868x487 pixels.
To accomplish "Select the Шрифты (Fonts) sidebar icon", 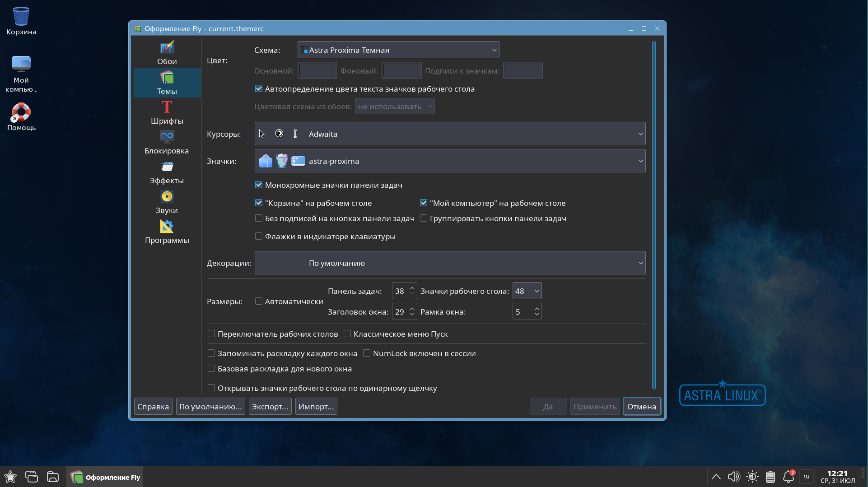I will pos(167,107).
